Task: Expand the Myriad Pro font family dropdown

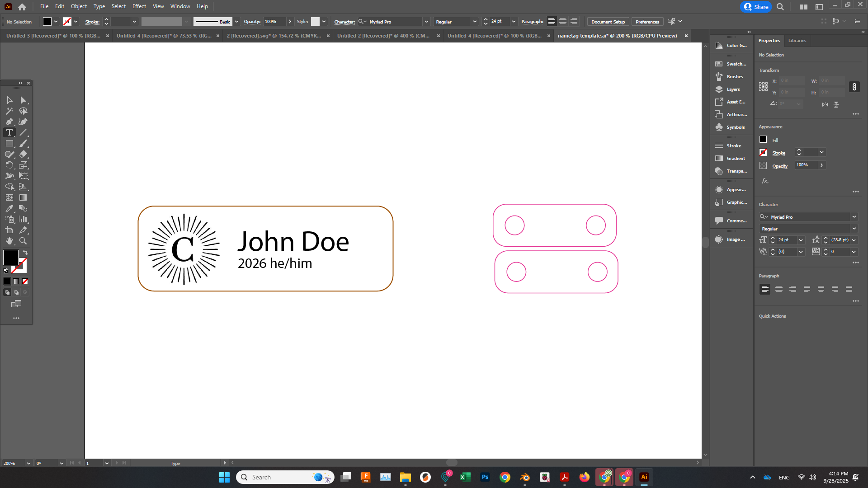Action: (x=854, y=217)
